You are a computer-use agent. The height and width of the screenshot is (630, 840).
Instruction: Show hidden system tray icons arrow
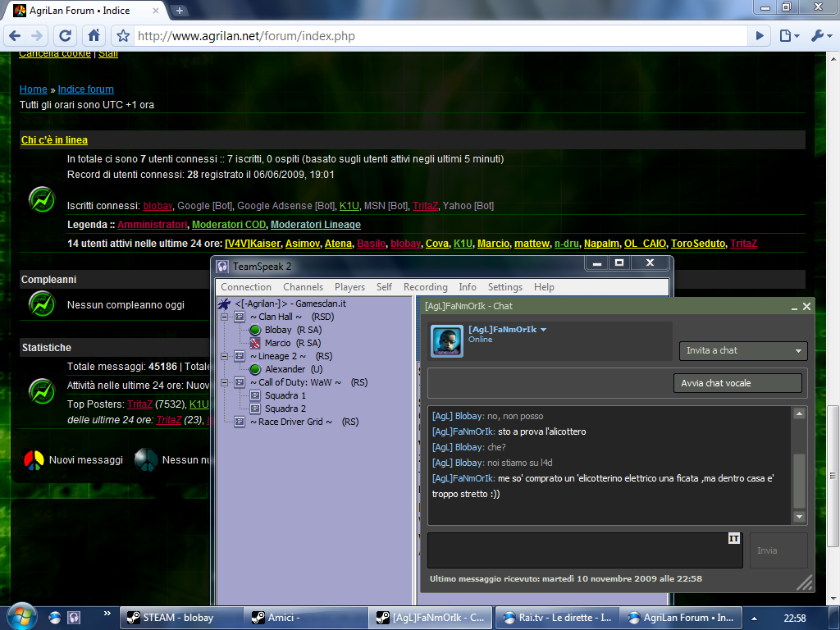click(x=755, y=619)
